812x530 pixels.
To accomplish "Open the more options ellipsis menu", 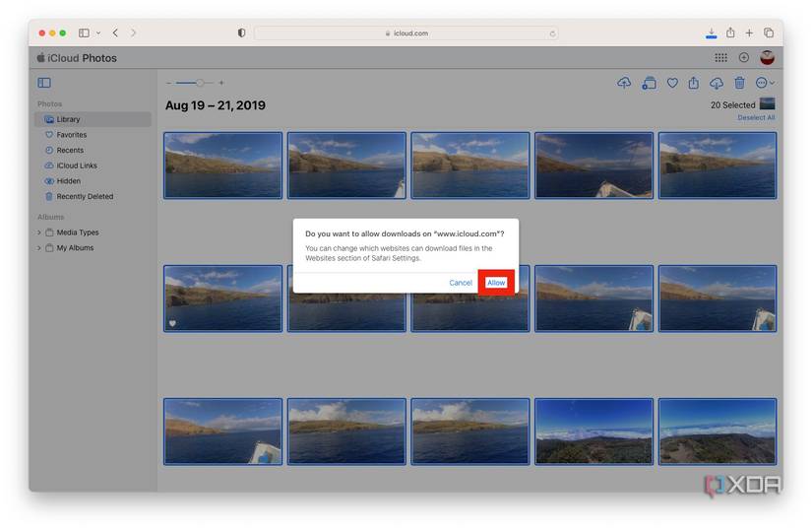I will pyautogui.click(x=765, y=83).
